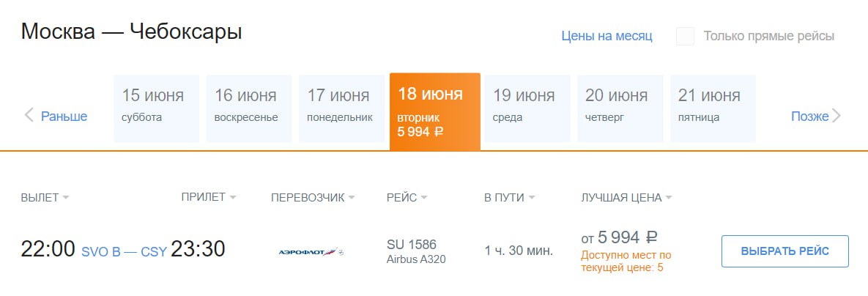Choose 17 июня понедельник date tab
The height and width of the screenshot is (296, 868).
coord(341,108)
